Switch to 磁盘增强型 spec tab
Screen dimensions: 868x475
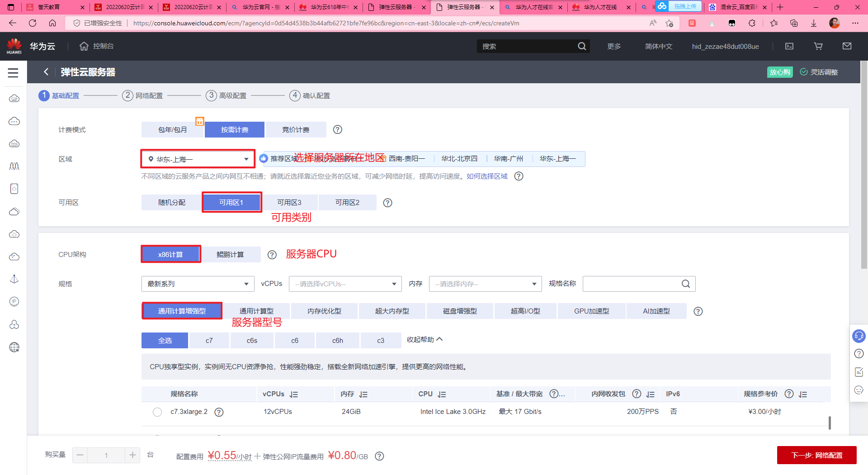(460, 311)
